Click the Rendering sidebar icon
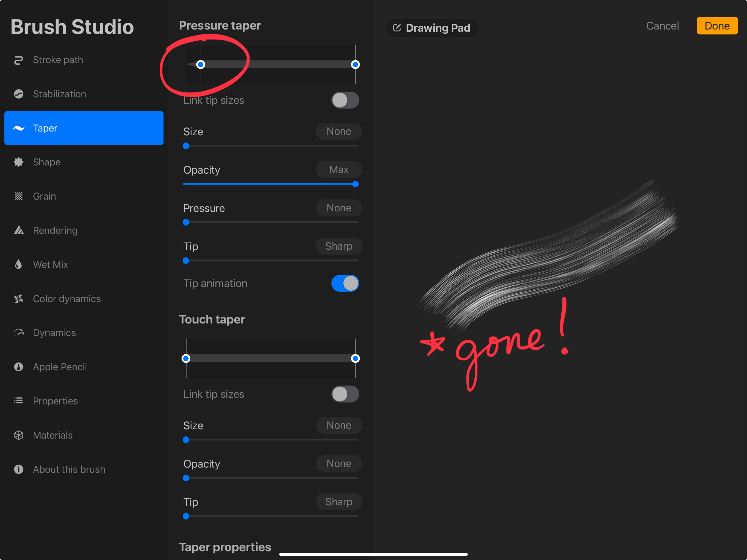 pyautogui.click(x=19, y=230)
